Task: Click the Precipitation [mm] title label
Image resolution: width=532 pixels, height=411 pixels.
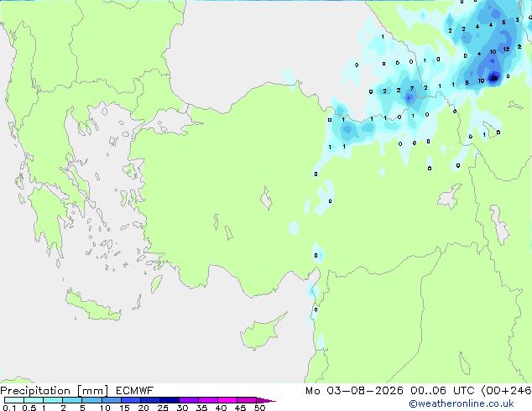Action: point(55,391)
